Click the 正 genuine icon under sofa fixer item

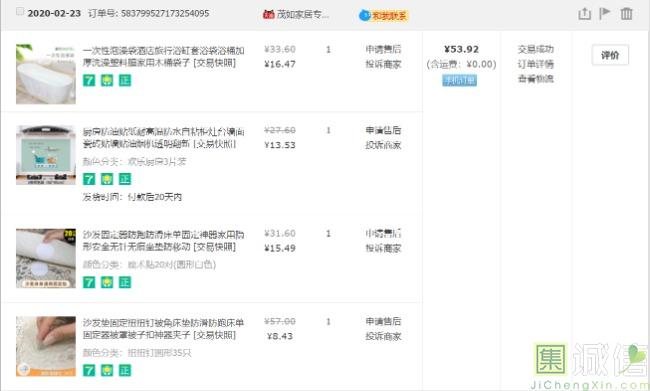(125, 282)
